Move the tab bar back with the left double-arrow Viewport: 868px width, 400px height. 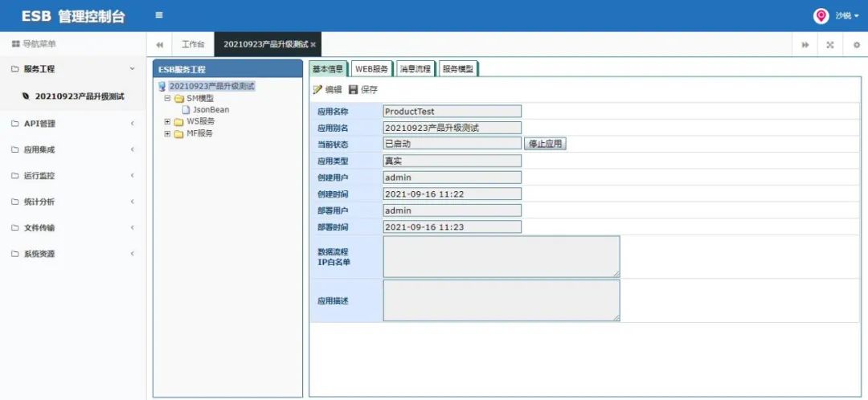coord(159,45)
